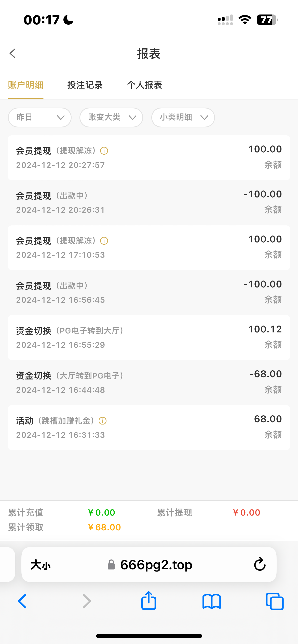Select 出款中 withdrawal at 20:26:31
Screen dimensions: 298x644
pyautogui.click(x=149, y=202)
